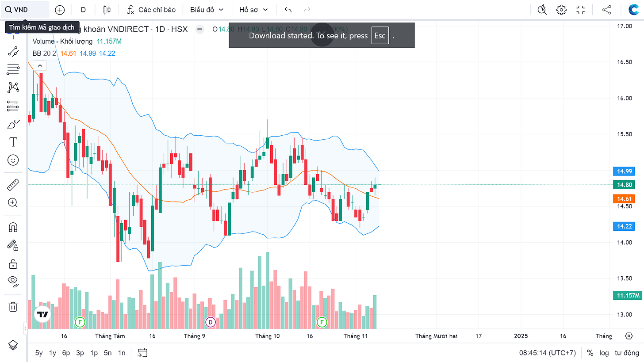Exit fullscreen mode with collapse arrows icon
This screenshot has height=362, width=644.
(x=581, y=10)
